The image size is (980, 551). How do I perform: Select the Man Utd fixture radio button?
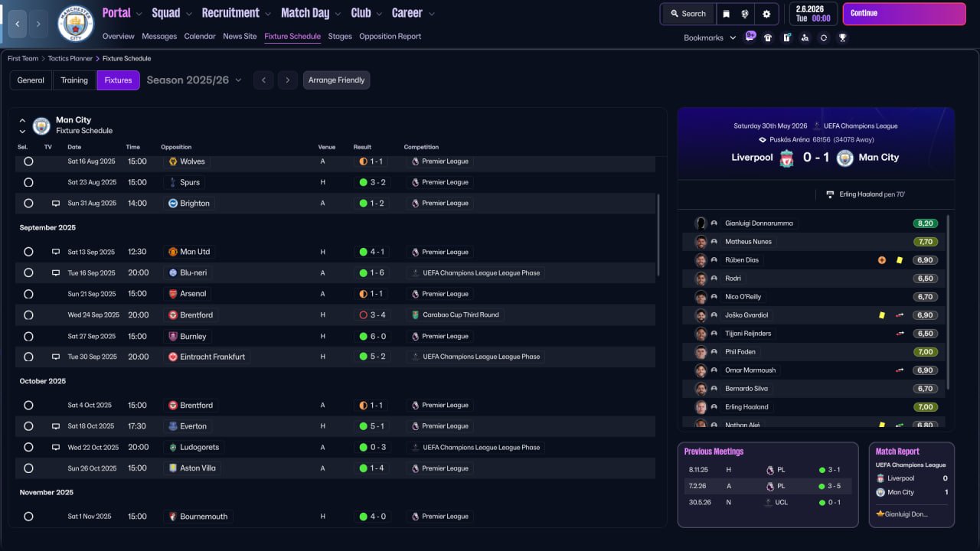pyautogui.click(x=28, y=252)
